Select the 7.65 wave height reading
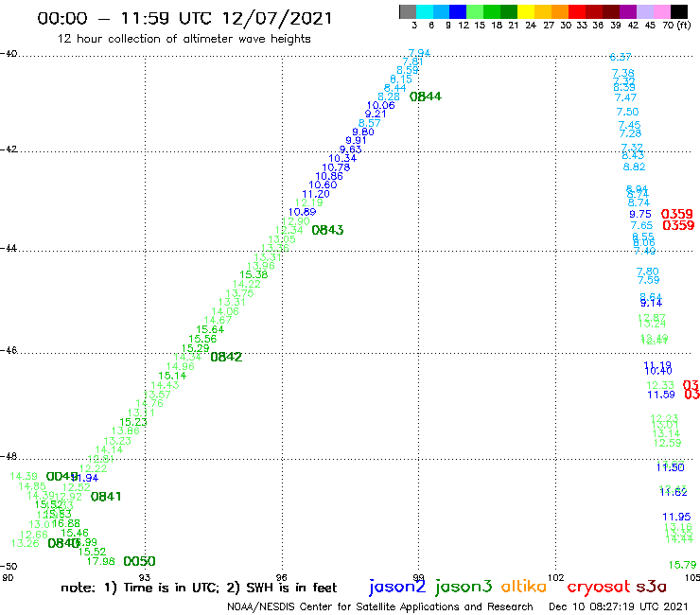 pos(641,225)
